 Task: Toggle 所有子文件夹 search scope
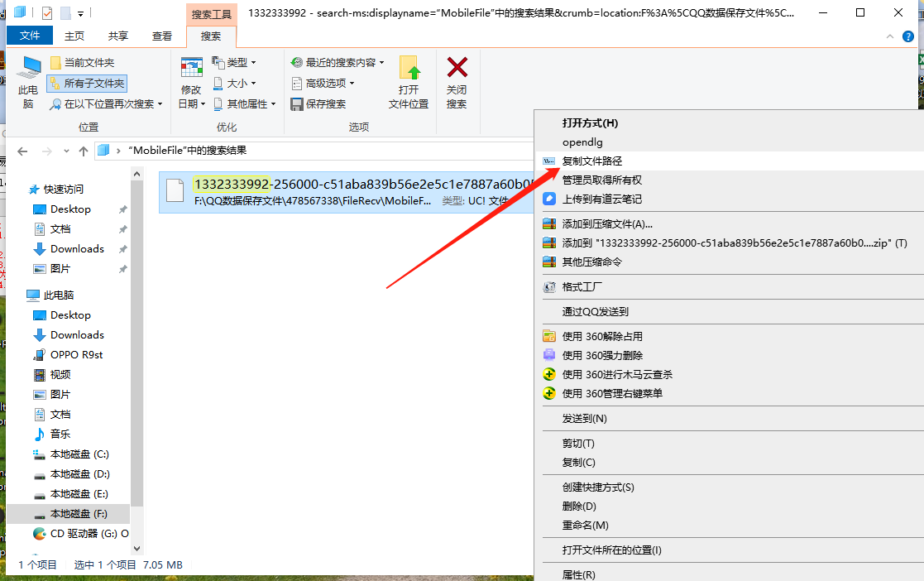87,83
